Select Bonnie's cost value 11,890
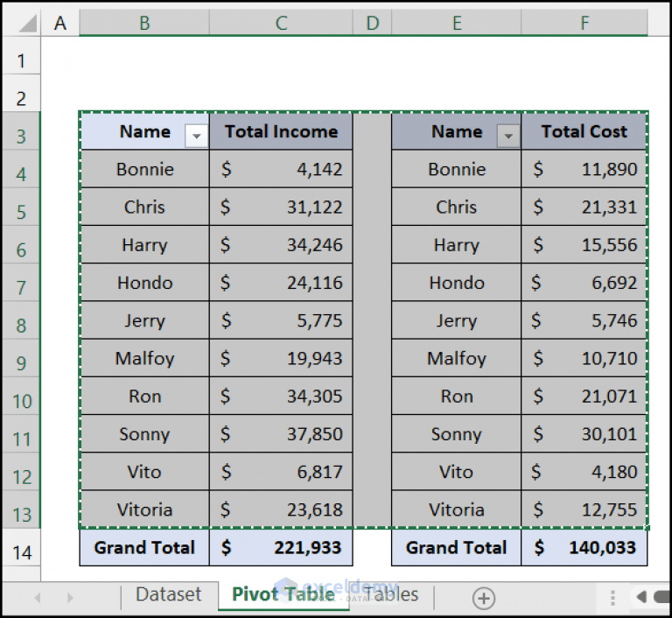Screen dimensions: 672x618 pyautogui.click(x=584, y=169)
